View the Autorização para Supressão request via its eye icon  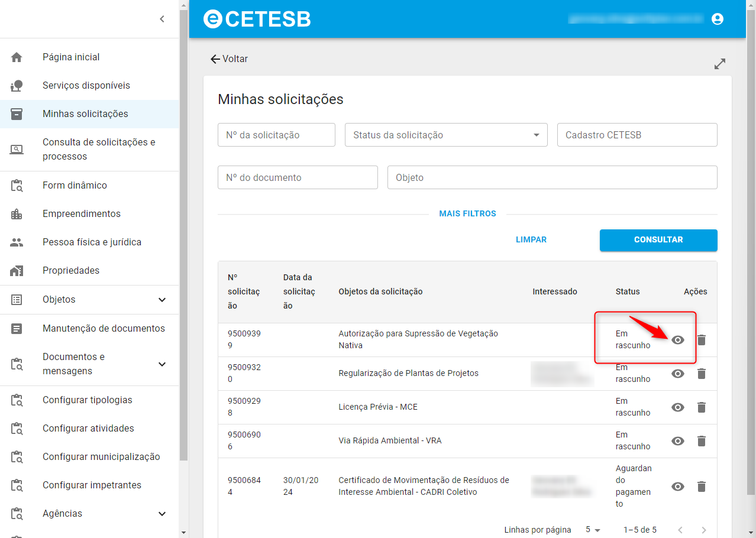(678, 340)
